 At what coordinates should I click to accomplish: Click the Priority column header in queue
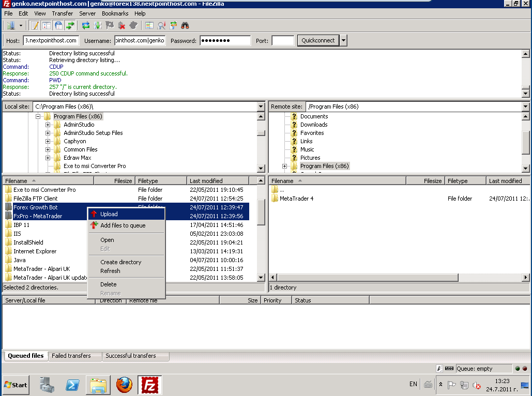tap(276, 300)
